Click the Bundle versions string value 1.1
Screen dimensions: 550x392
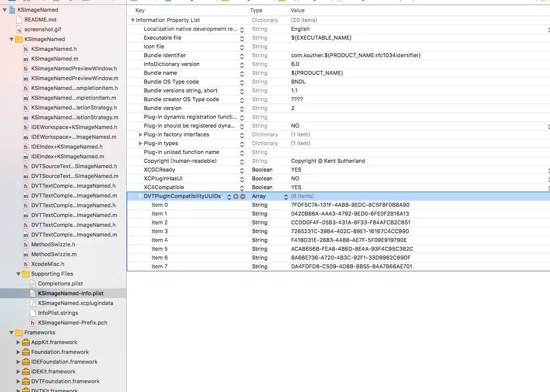coord(294,90)
